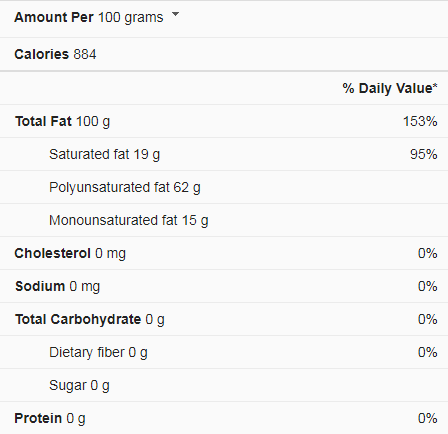The image size is (448, 434).
Task: Select the Polyunsaturated fat 62 g entry
Action: (x=125, y=188)
